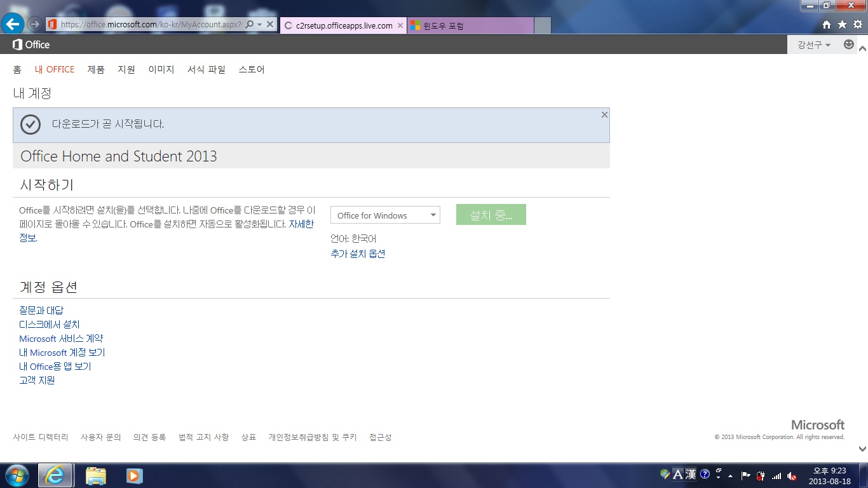Open IE Tools gear icon
The width and height of the screenshot is (868, 488).
pos(857,24)
